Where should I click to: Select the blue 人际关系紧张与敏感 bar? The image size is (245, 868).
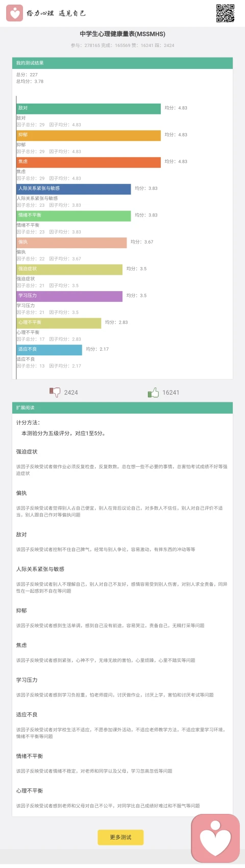(74, 189)
